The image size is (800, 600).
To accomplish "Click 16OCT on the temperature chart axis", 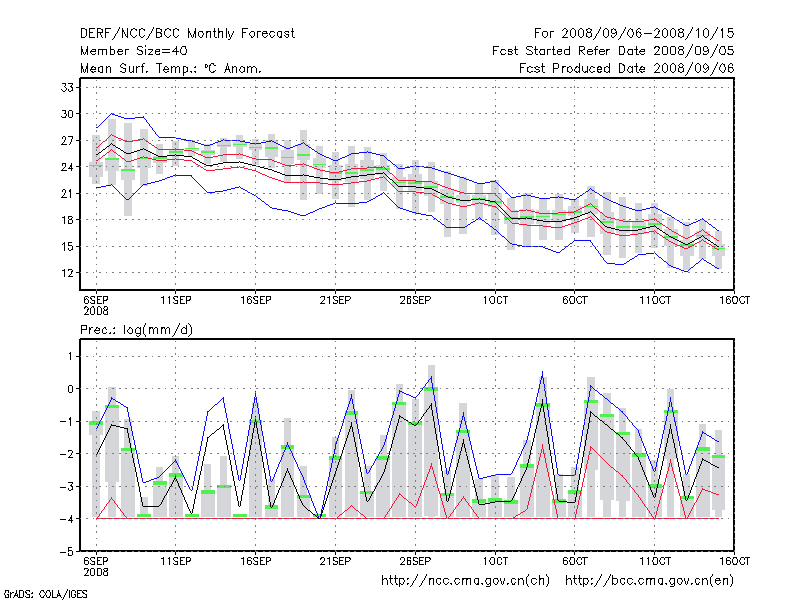I will (734, 300).
